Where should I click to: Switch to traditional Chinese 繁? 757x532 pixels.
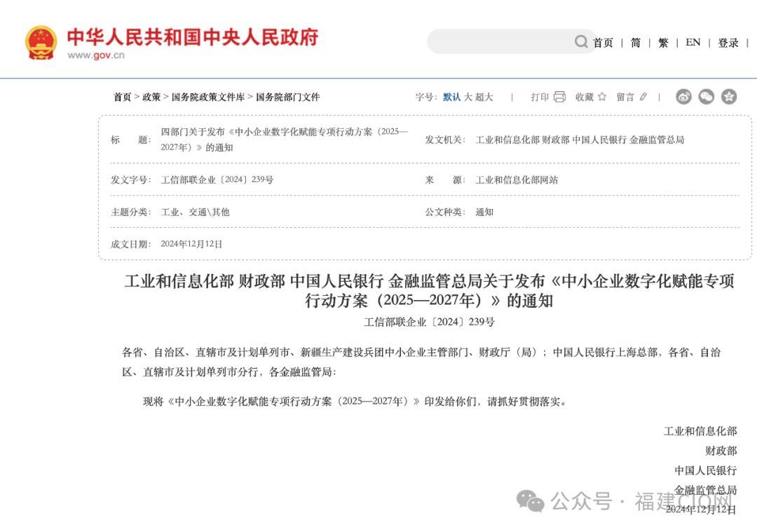pos(663,43)
